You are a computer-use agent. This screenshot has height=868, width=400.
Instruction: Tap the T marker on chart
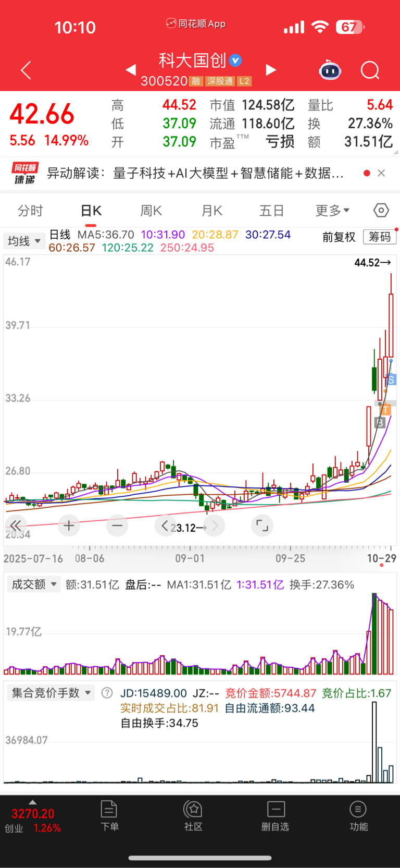pyautogui.click(x=386, y=410)
